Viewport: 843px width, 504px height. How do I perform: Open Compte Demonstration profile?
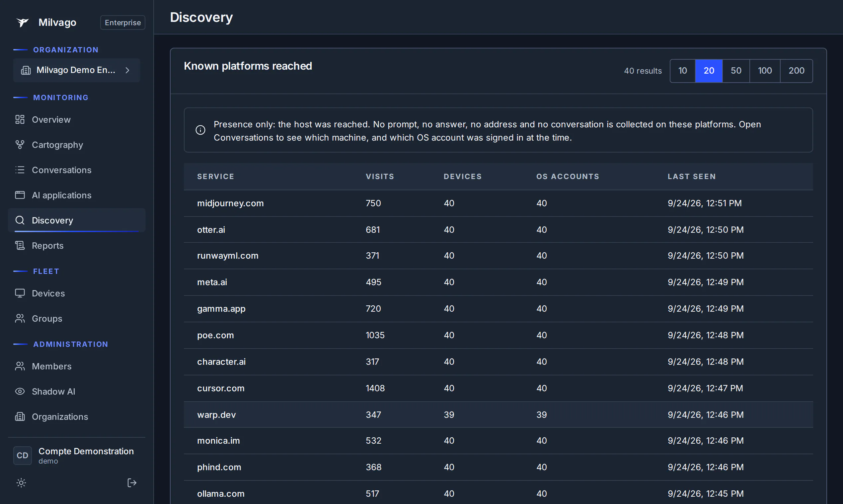[86, 456]
